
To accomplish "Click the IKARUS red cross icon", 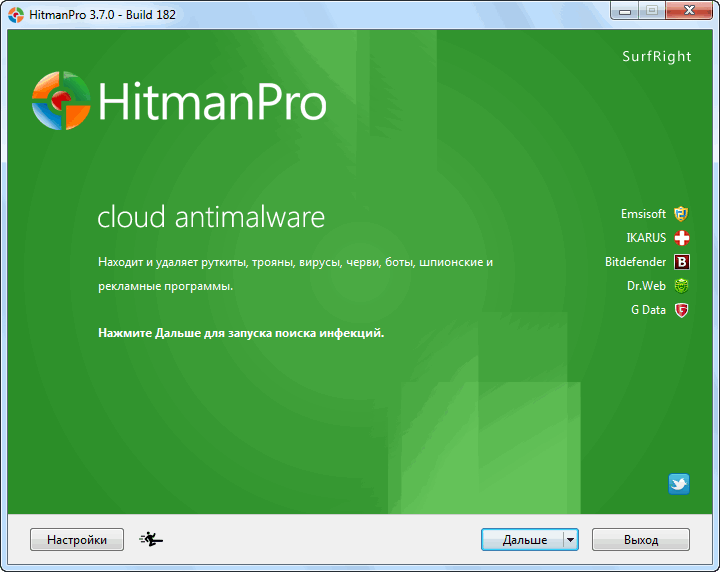I will (681, 238).
